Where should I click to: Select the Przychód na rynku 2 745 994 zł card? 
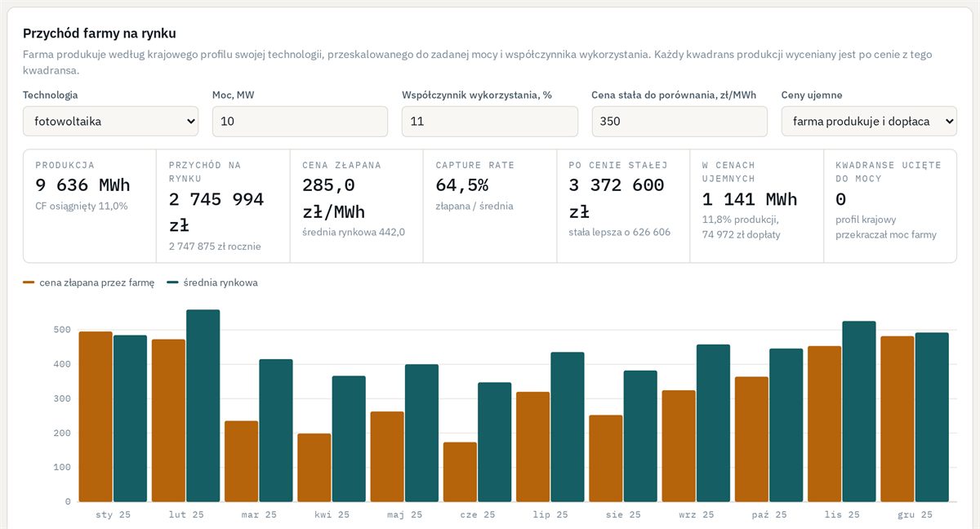tap(224, 206)
